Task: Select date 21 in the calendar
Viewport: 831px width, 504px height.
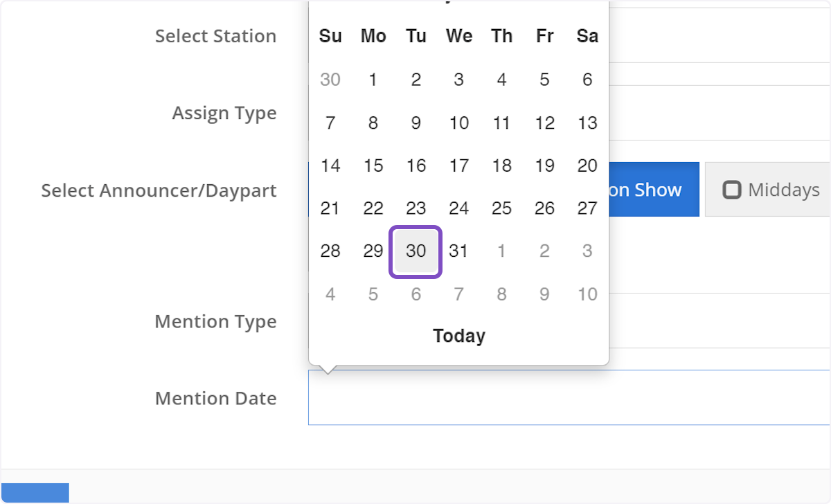Action: click(330, 208)
